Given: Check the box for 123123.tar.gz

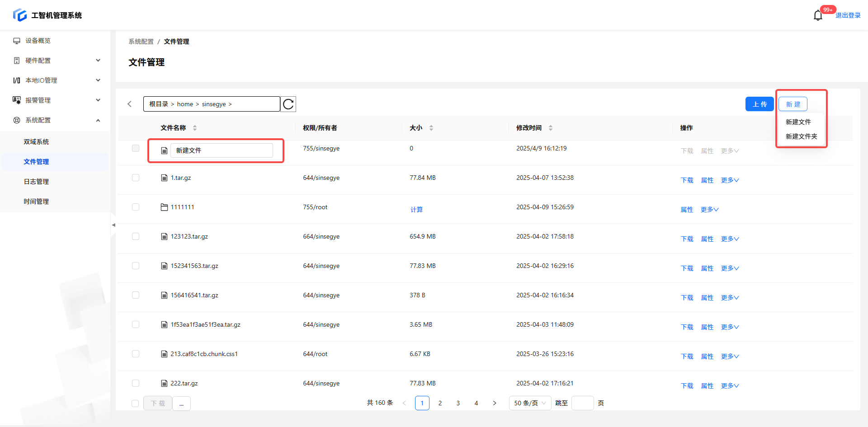Looking at the screenshot, I should point(136,237).
